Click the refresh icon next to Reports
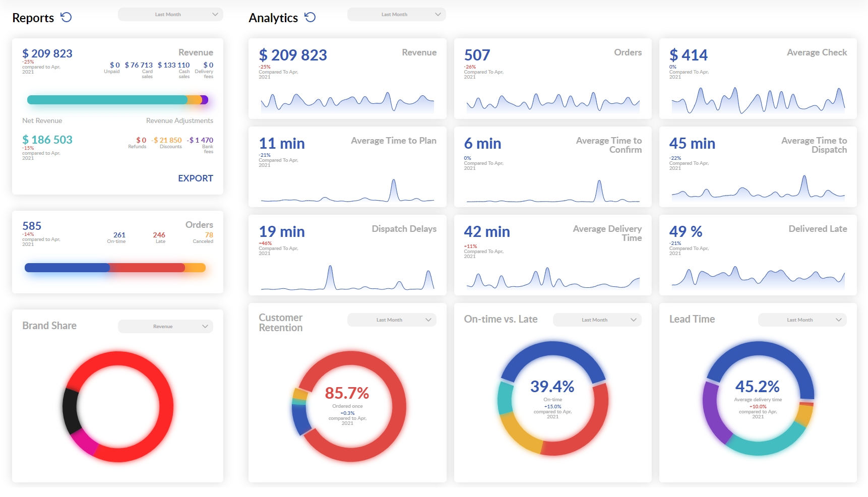 pyautogui.click(x=66, y=17)
